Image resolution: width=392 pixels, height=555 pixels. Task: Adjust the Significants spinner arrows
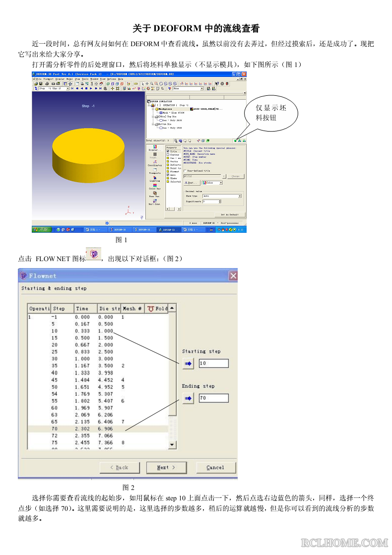tap(220, 202)
